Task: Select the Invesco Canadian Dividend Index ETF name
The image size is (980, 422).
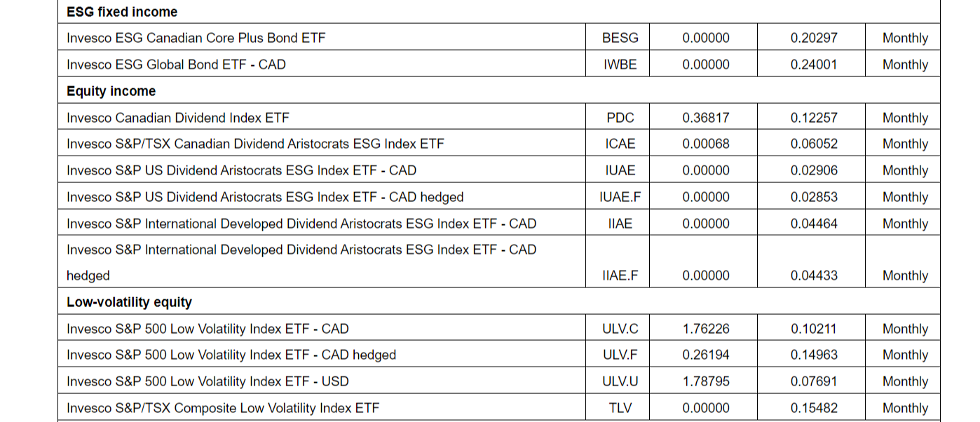Action: pyautogui.click(x=178, y=118)
